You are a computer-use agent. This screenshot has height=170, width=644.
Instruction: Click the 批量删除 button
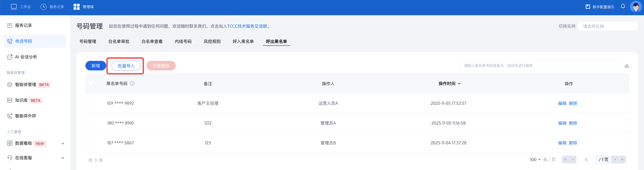161,66
